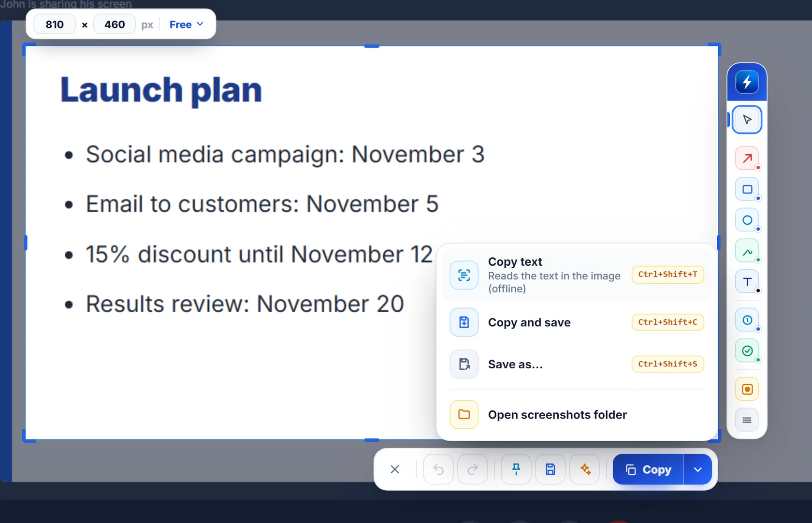Select the arrow annotation tool
Image resolution: width=812 pixels, height=523 pixels.
point(747,158)
